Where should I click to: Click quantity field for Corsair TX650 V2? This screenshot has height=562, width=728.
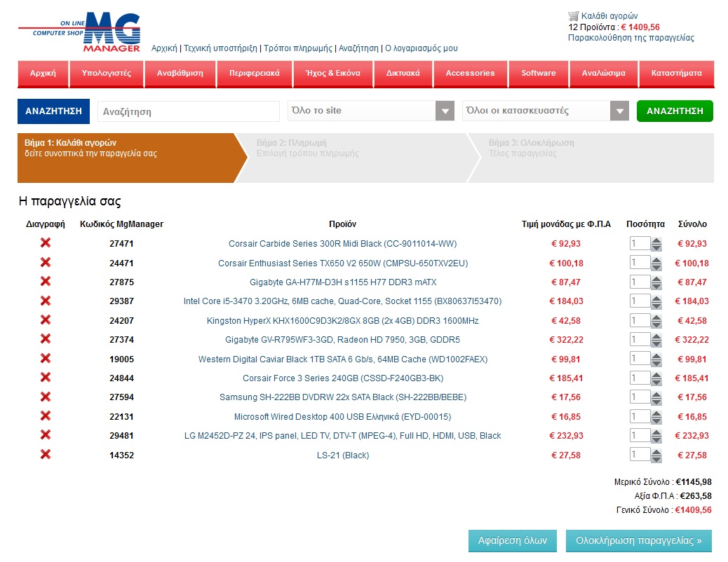[640, 263]
